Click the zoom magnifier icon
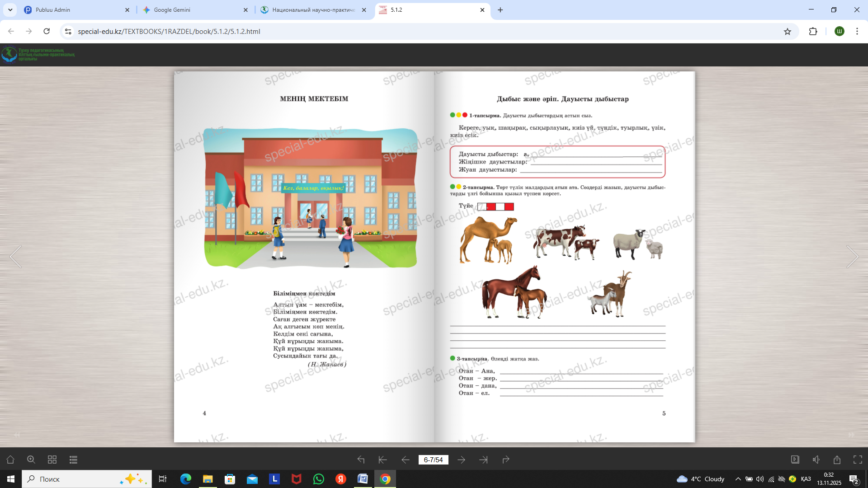 click(31, 460)
